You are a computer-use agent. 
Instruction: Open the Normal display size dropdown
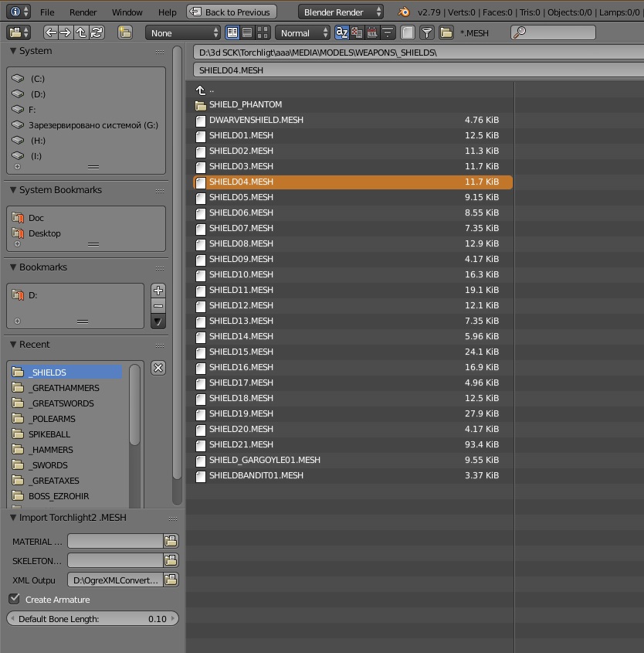pos(302,32)
